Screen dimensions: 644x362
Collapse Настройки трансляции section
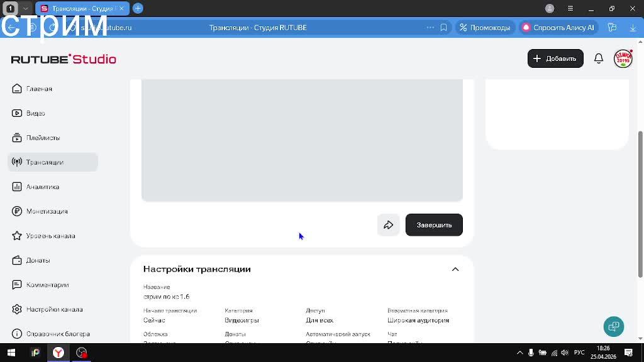[x=455, y=269]
